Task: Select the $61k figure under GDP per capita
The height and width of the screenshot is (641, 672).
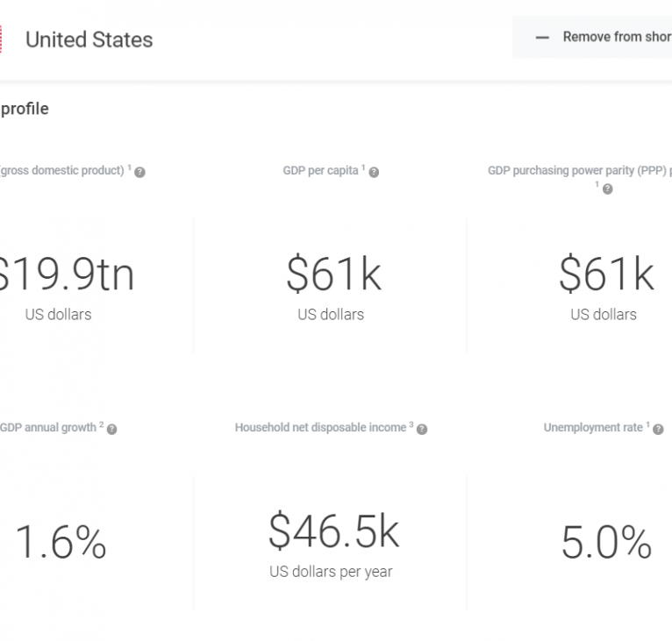Action: tap(333, 274)
